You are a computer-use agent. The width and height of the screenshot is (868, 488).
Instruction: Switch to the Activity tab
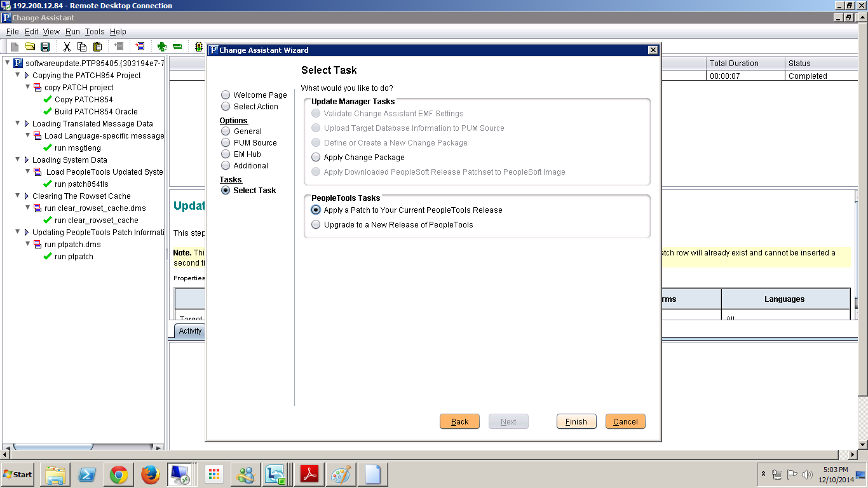189,330
